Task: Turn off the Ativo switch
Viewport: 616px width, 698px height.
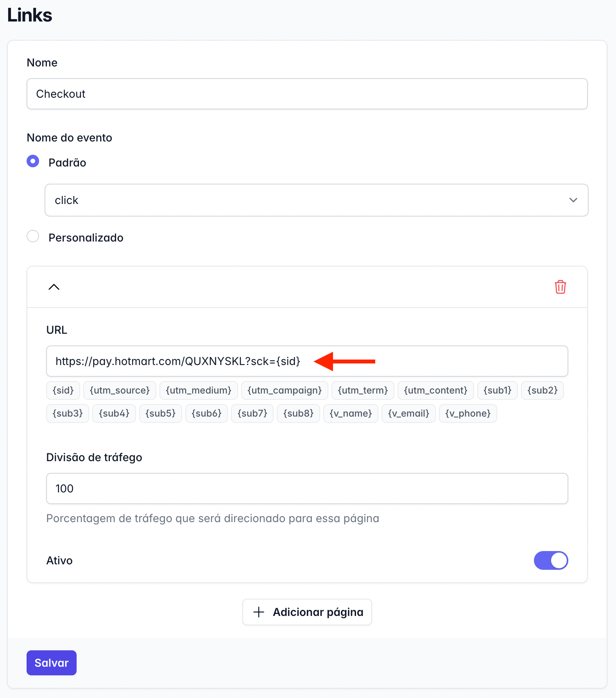Action: [x=551, y=560]
